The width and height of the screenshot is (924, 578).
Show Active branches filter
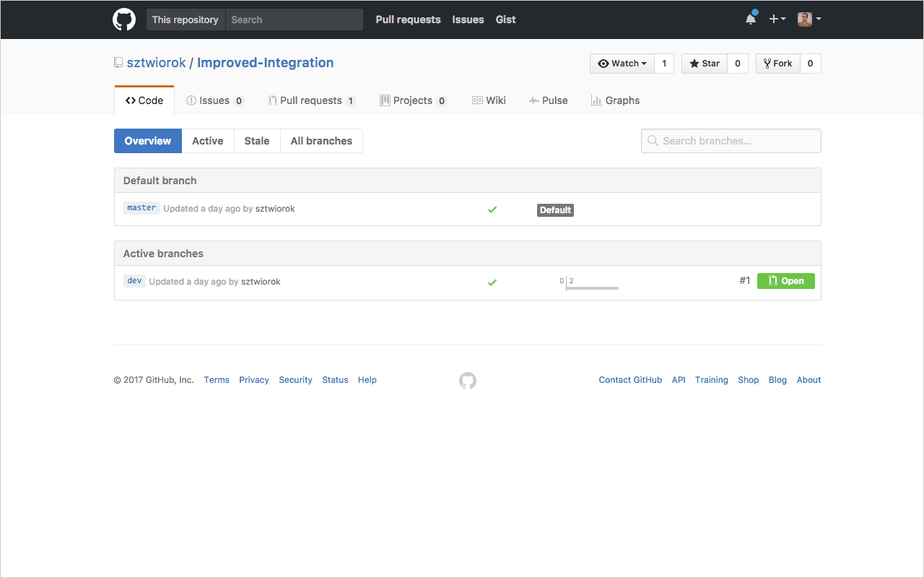point(208,141)
